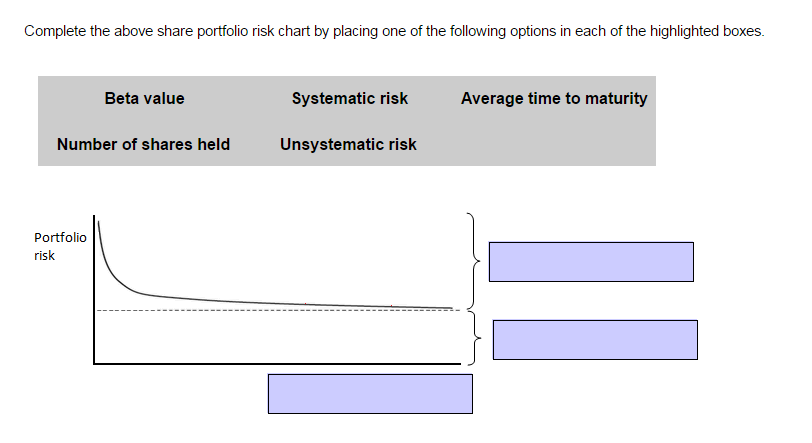
Task: Click the highlighted box beside the lower brace
Action: 595,339
